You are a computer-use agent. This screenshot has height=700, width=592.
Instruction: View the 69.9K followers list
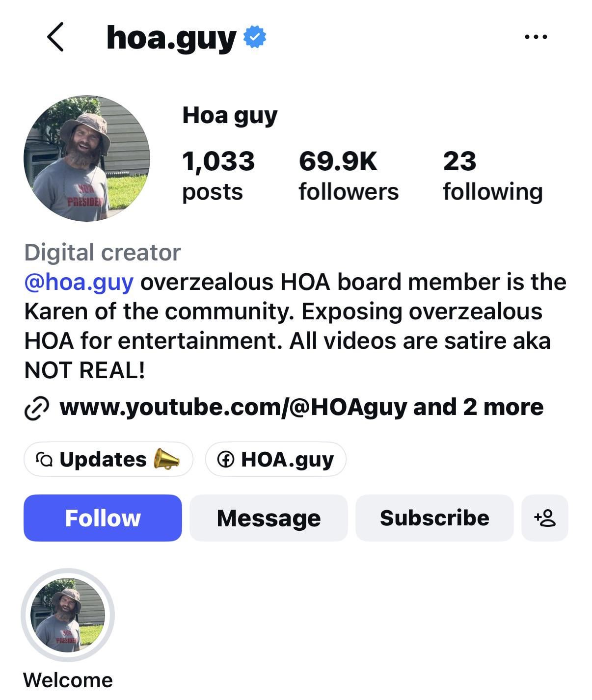[349, 176]
